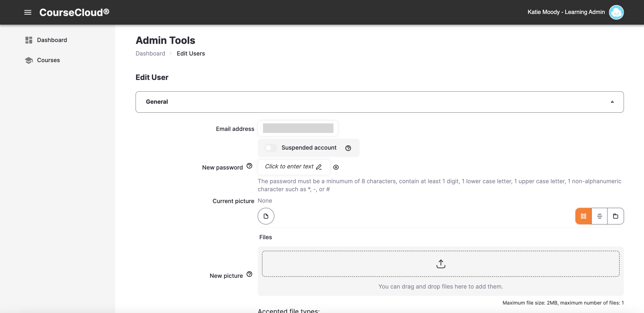
Task: Click the Current picture None value
Action: [265, 201]
